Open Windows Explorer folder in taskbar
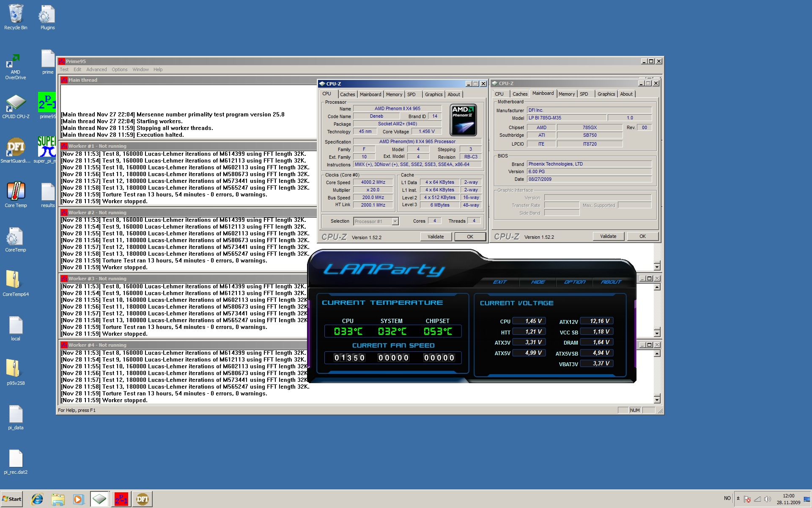This screenshot has height=508, width=812. (x=58, y=499)
